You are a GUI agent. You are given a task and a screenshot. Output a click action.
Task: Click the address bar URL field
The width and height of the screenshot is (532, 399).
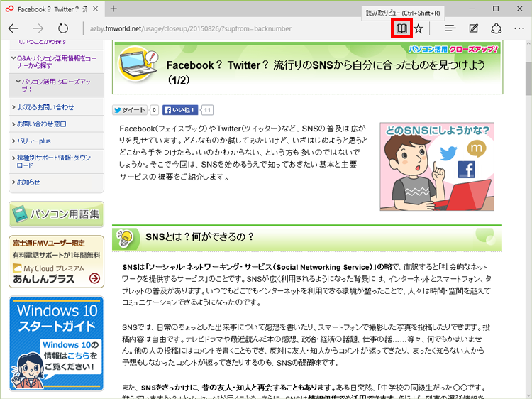(x=234, y=28)
